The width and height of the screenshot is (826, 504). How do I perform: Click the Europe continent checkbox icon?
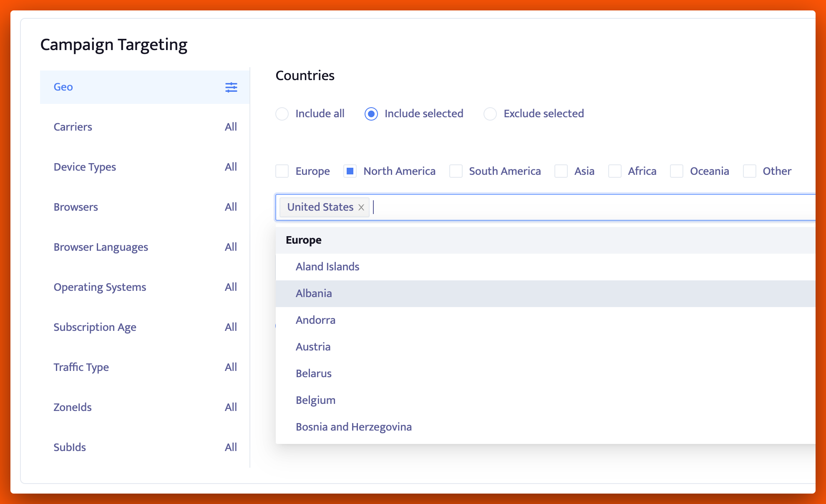click(282, 171)
